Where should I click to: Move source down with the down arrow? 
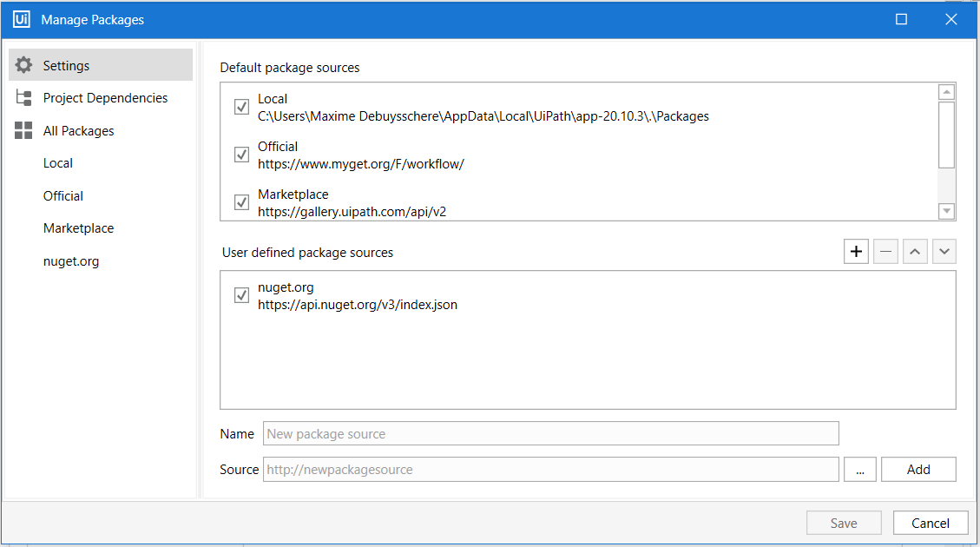943,252
